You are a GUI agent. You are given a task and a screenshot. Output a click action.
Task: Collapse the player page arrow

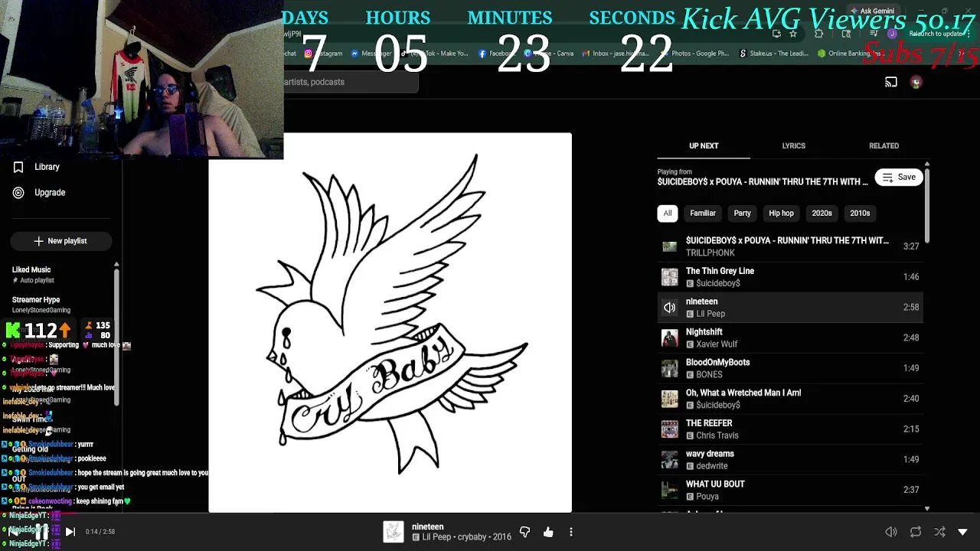point(963,532)
